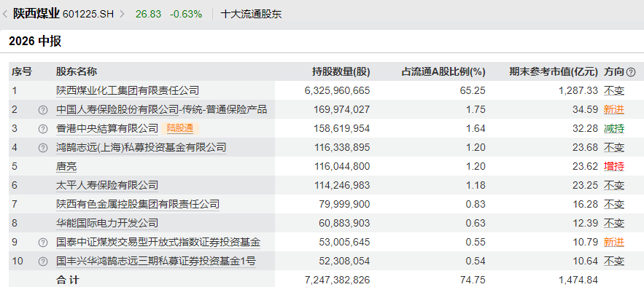Click 不变 in 鸿鹄志远(上海) row
The image size is (644, 287).
(x=614, y=147)
